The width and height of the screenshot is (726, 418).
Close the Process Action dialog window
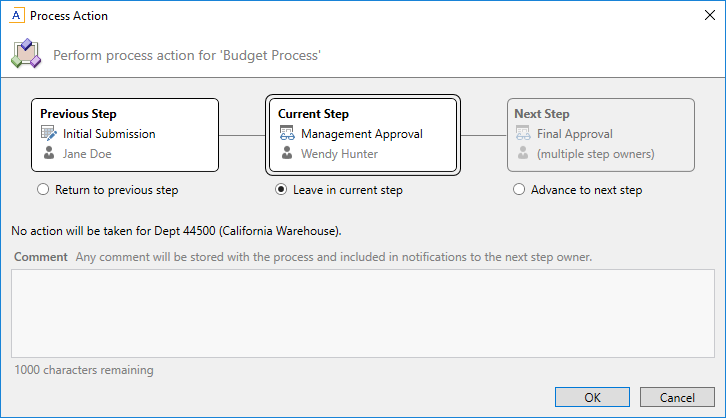coord(703,16)
